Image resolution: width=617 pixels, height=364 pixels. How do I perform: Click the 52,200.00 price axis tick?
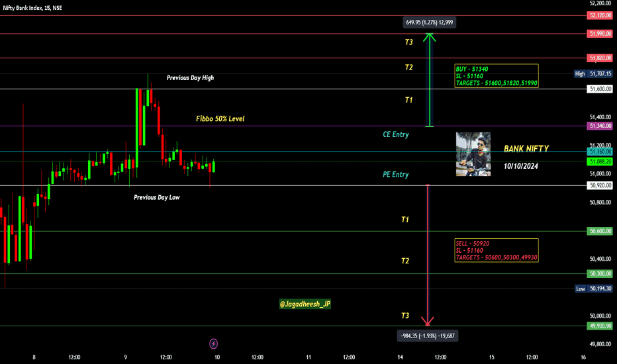[600, 3]
